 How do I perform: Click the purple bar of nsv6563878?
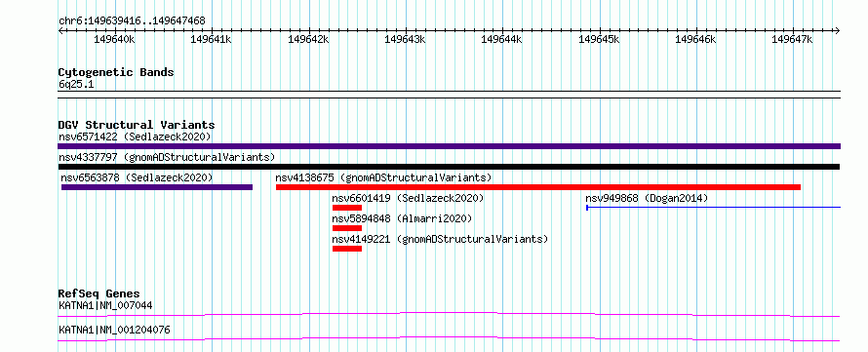point(157,187)
